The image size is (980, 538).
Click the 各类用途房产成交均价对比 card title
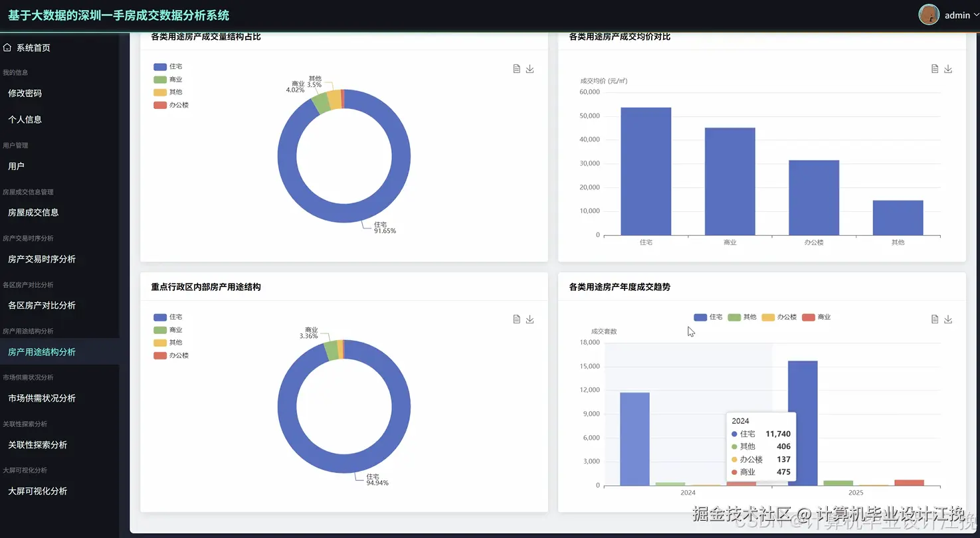(x=619, y=37)
